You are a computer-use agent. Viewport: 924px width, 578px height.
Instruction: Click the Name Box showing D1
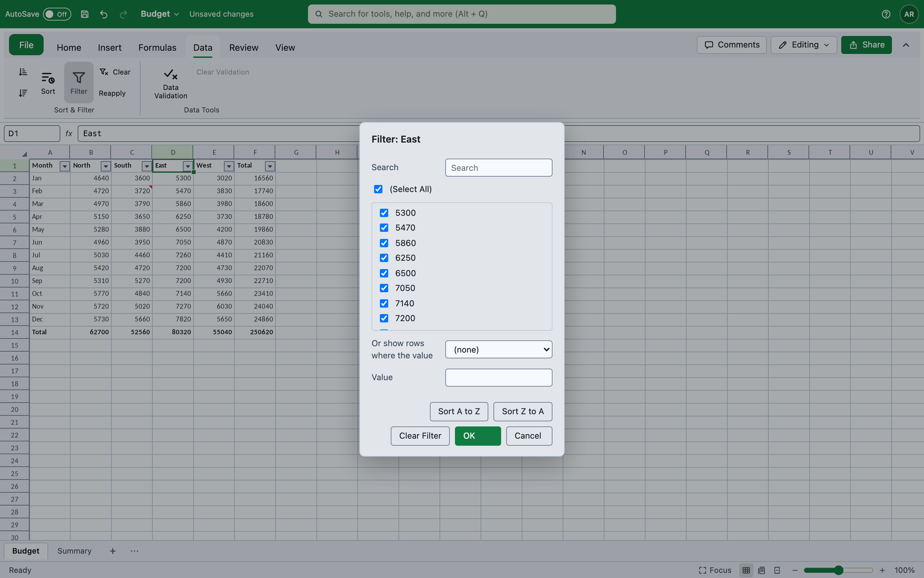tap(32, 133)
